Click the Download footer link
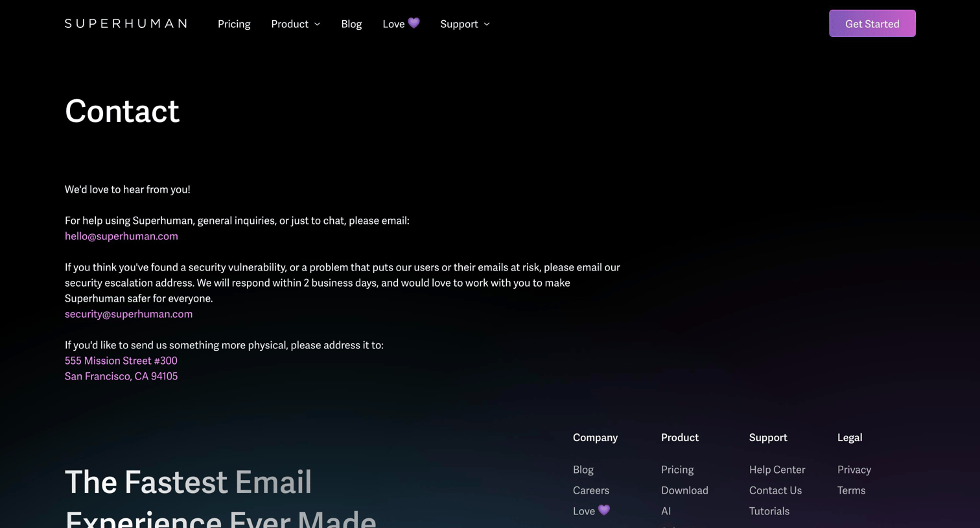The width and height of the screenshot is (980, 528). click(684, 490)
